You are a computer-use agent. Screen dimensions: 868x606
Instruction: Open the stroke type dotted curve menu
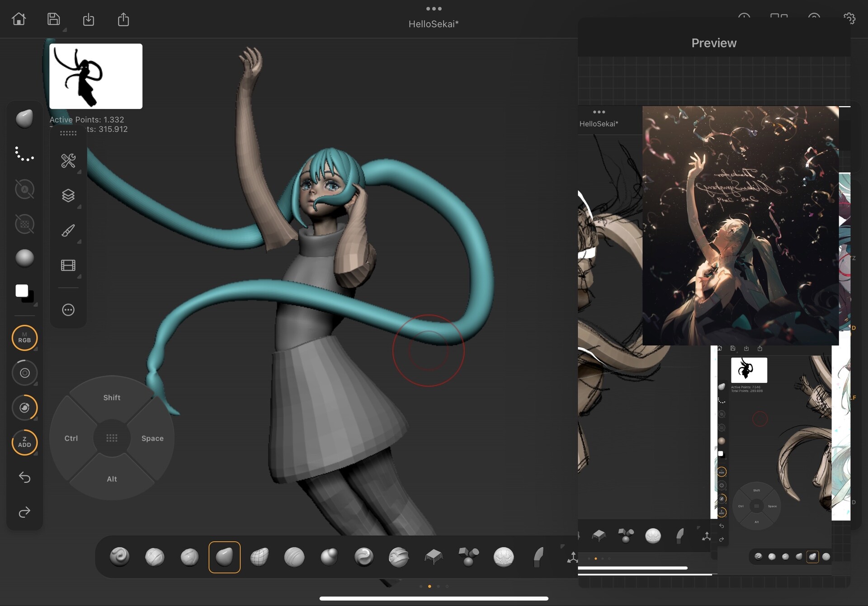(24, 154)
